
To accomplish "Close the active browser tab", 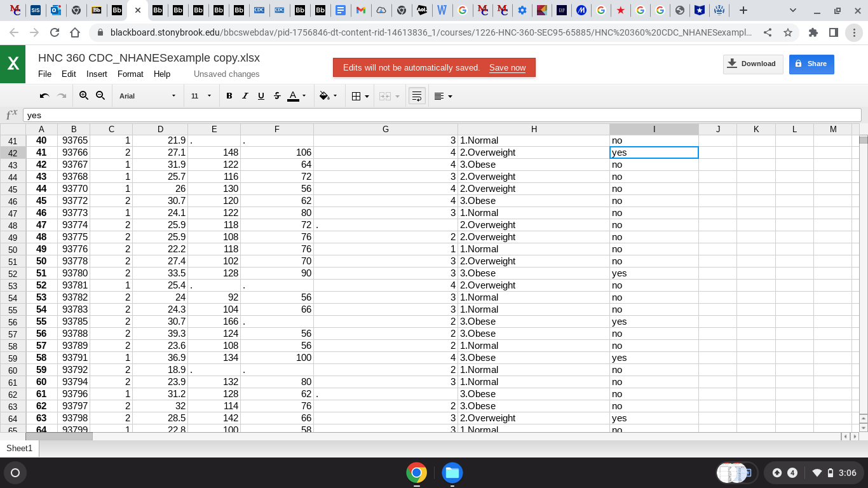I will click(138, 10).
